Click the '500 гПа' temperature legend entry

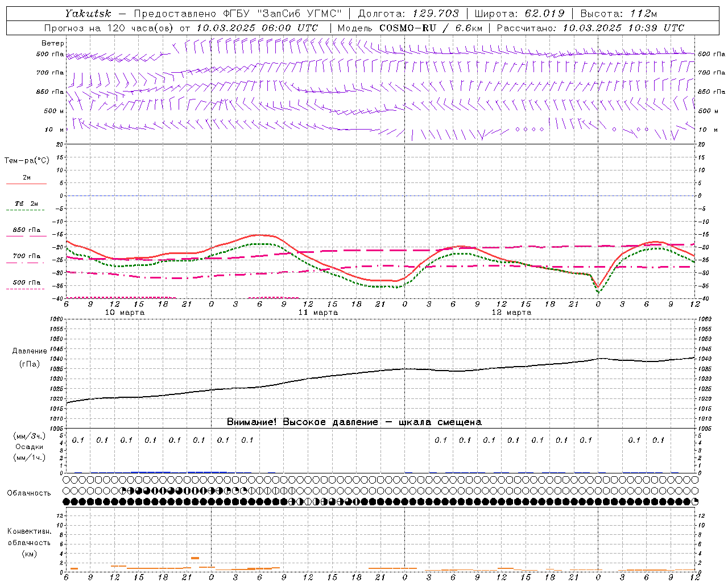(x=26, y=282)
